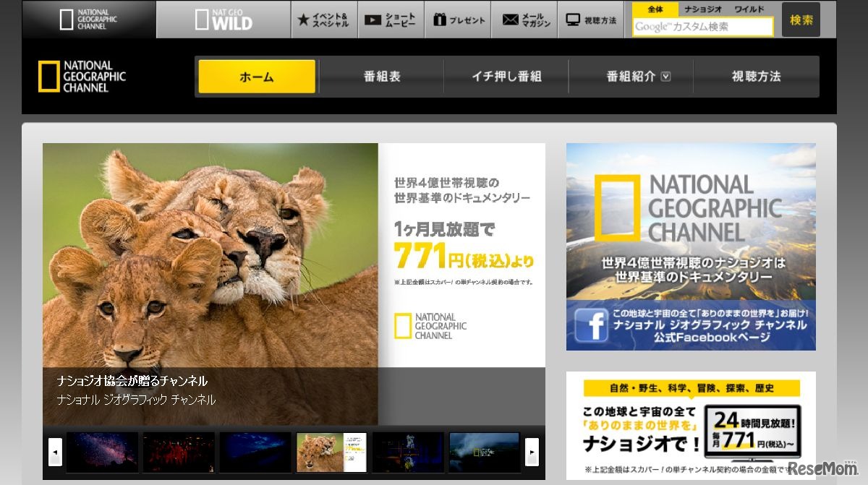Click the National Geographic logo in slide
868x485 pixels.
430,326
